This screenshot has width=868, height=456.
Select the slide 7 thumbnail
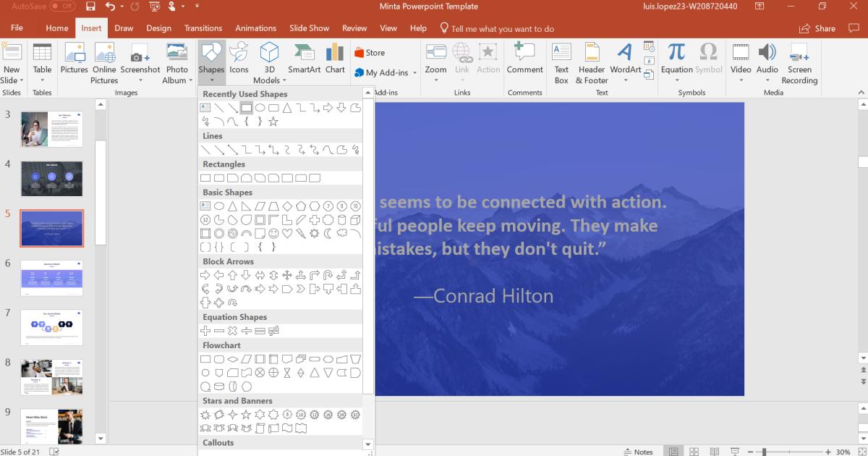coord(51,327)
